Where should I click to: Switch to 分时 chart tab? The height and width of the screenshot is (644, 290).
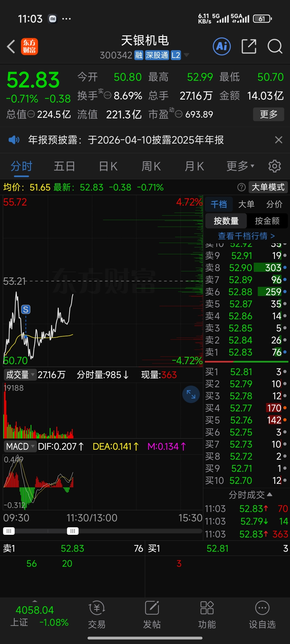tap(21, 166)
